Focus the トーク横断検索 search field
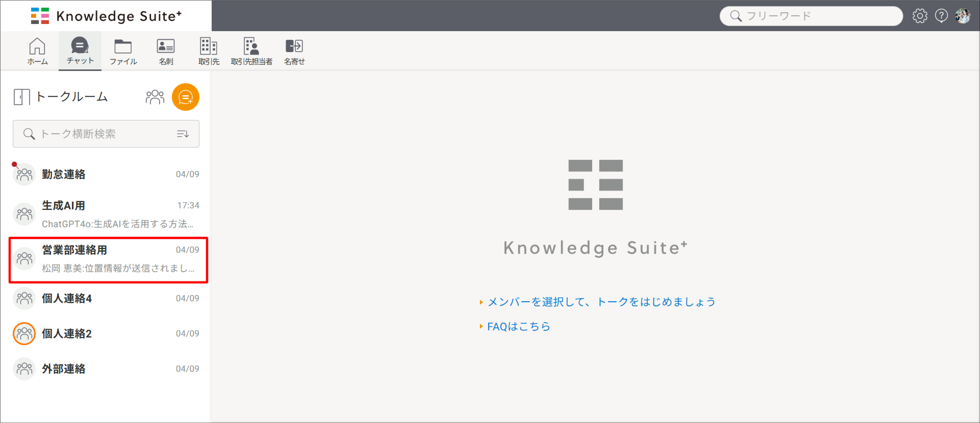The width and height of the screenshot is (980, 423). pos(106,134)
